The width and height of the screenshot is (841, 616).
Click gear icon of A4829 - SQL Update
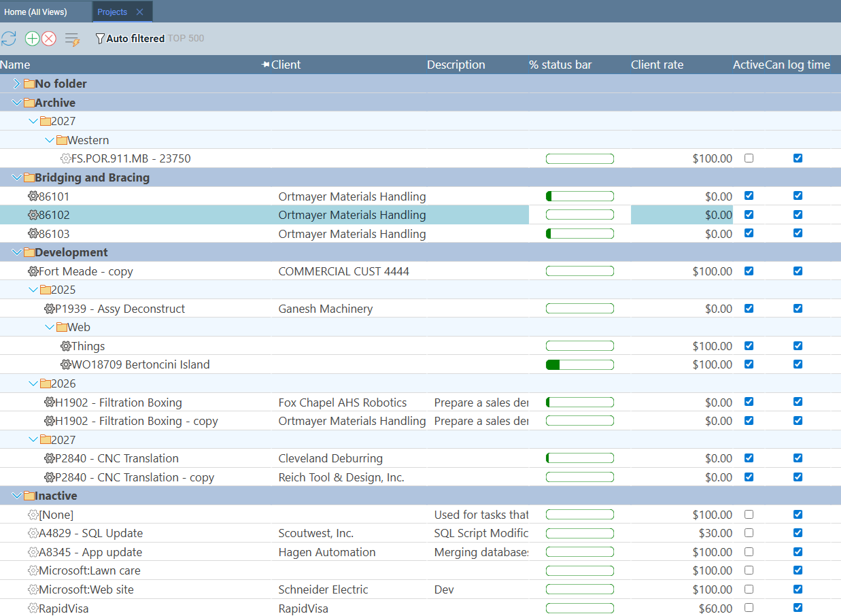(x=33, y=533)
